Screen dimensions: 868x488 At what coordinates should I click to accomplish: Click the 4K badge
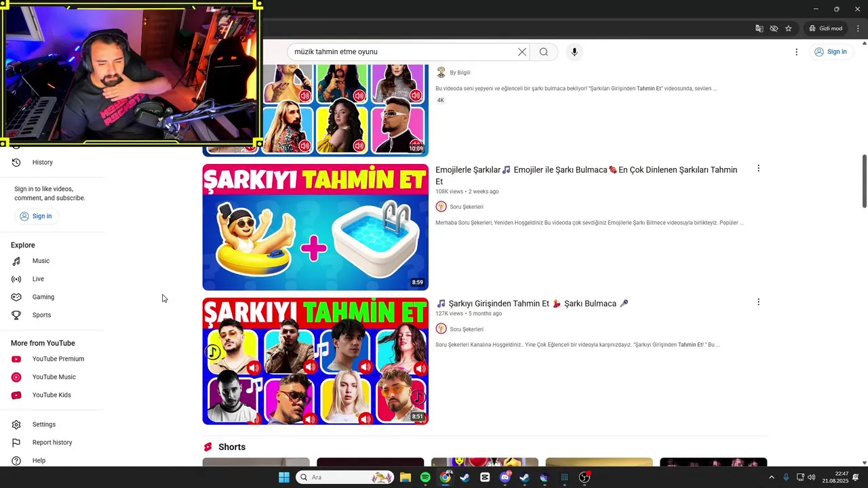point(440,100)
